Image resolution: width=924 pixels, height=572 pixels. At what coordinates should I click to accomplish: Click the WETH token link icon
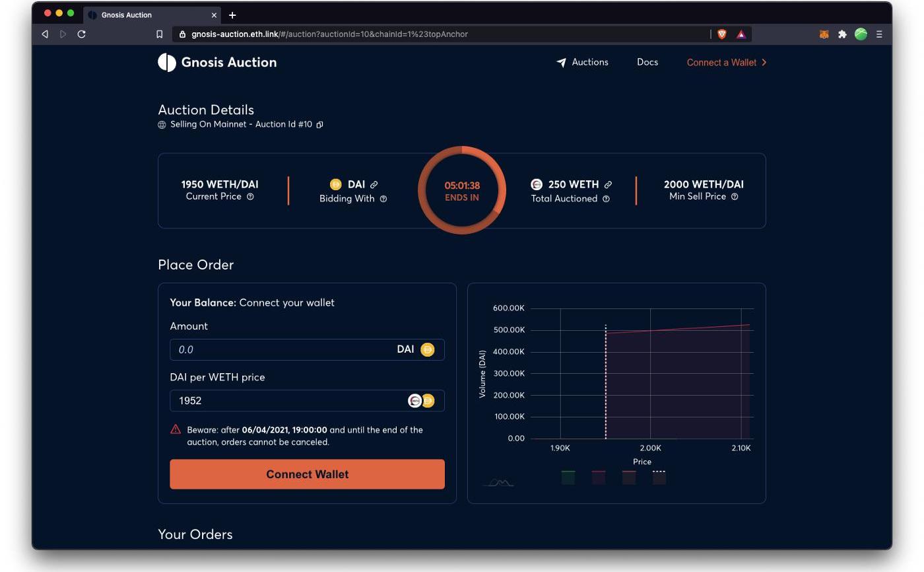(608, 185)
